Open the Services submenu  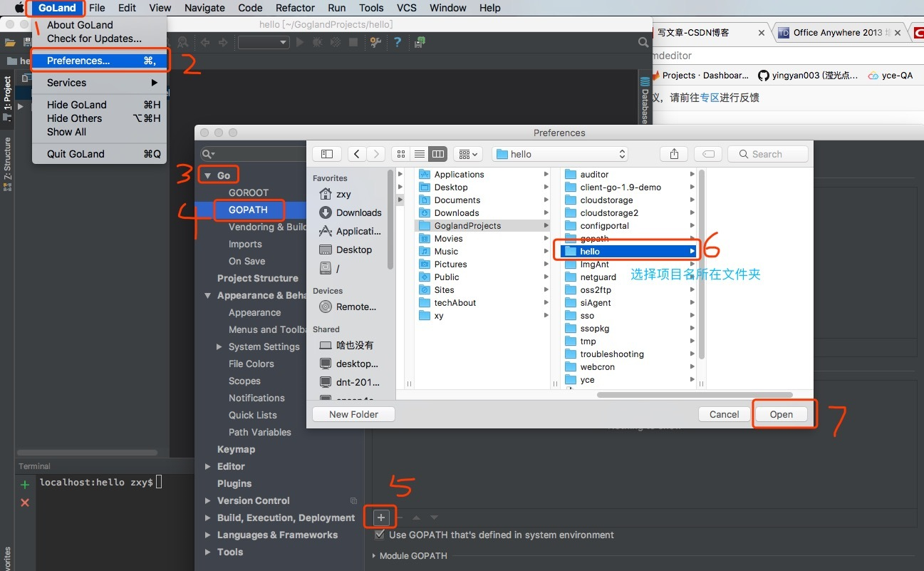[x=99, y=83]
